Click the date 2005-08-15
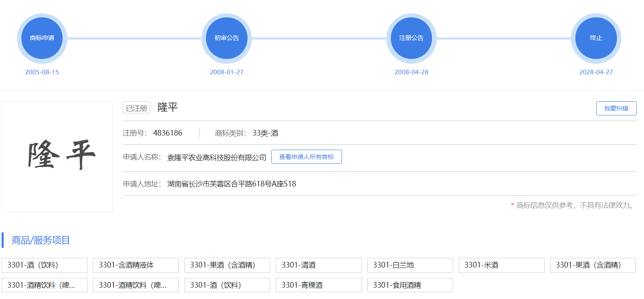 point(42,72)
